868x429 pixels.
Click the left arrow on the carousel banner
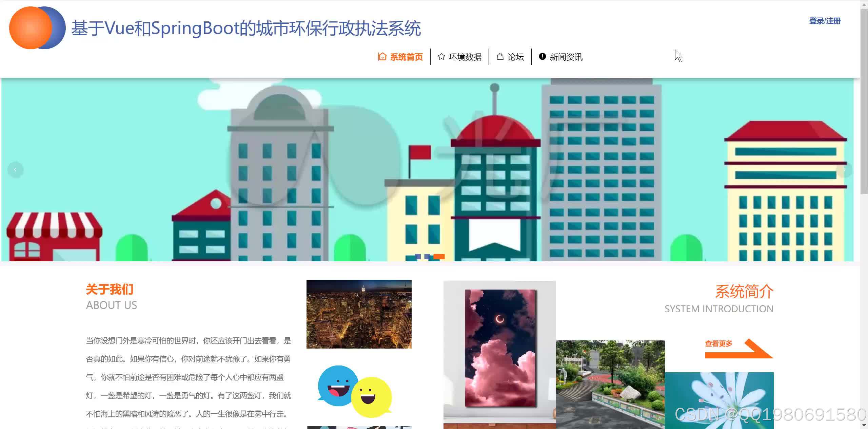(x=16, y=170)
